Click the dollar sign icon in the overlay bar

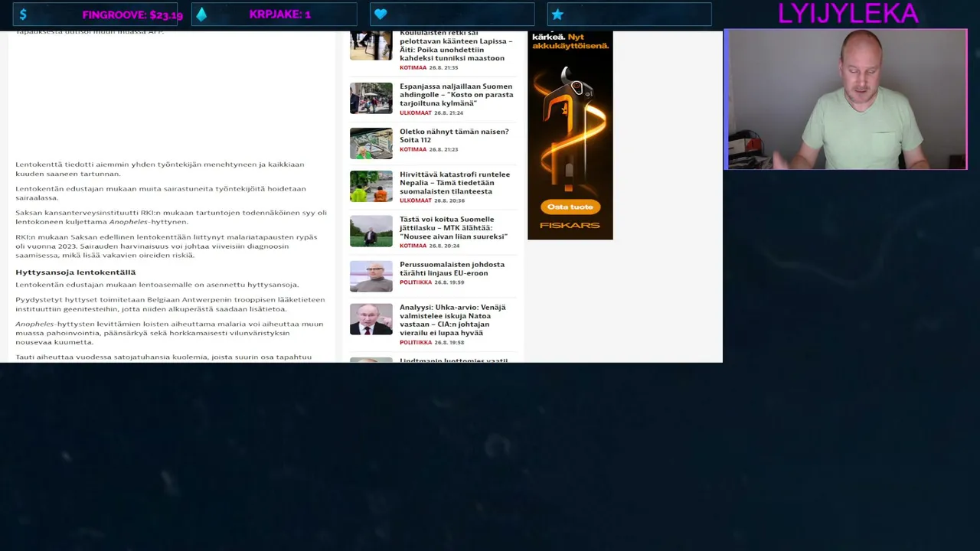tap(23, 15)
